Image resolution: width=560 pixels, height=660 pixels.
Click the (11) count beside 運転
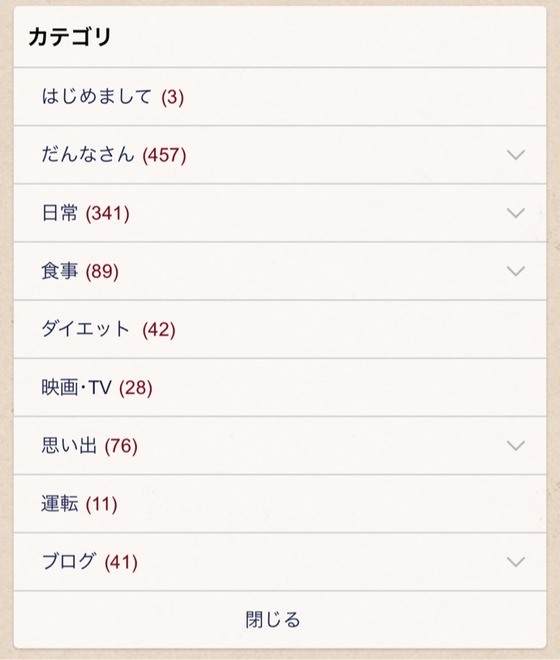[101, 504]
